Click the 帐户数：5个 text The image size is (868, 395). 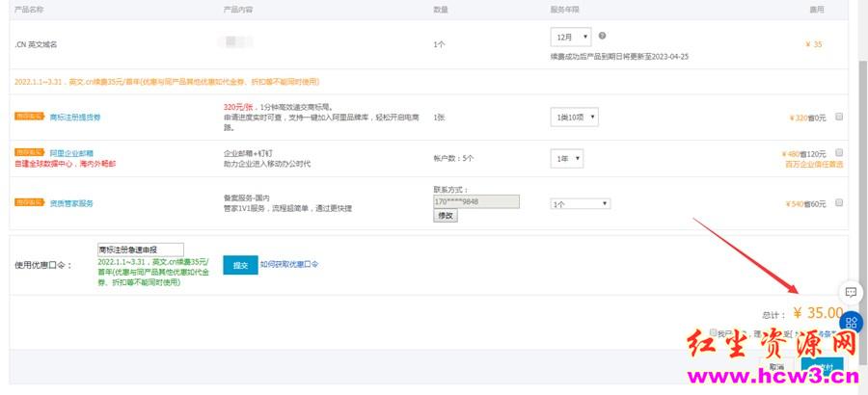point(453,159)
